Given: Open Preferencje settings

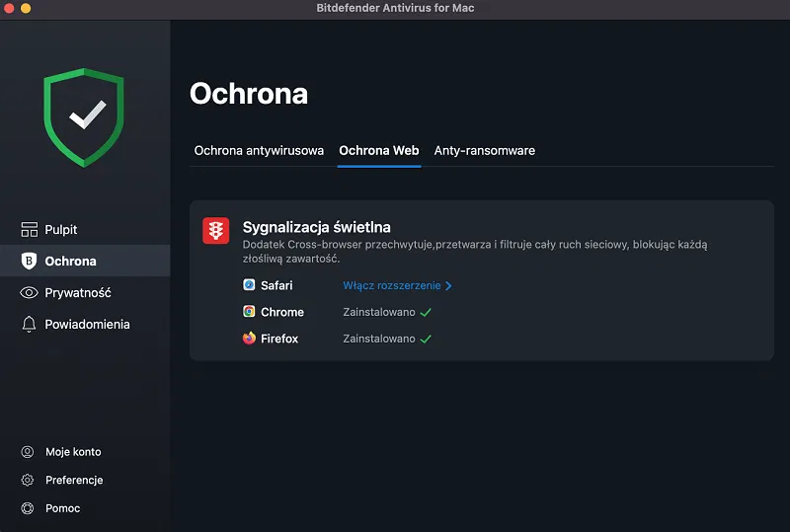Looking at the screenshot, I should click(74, 480).
